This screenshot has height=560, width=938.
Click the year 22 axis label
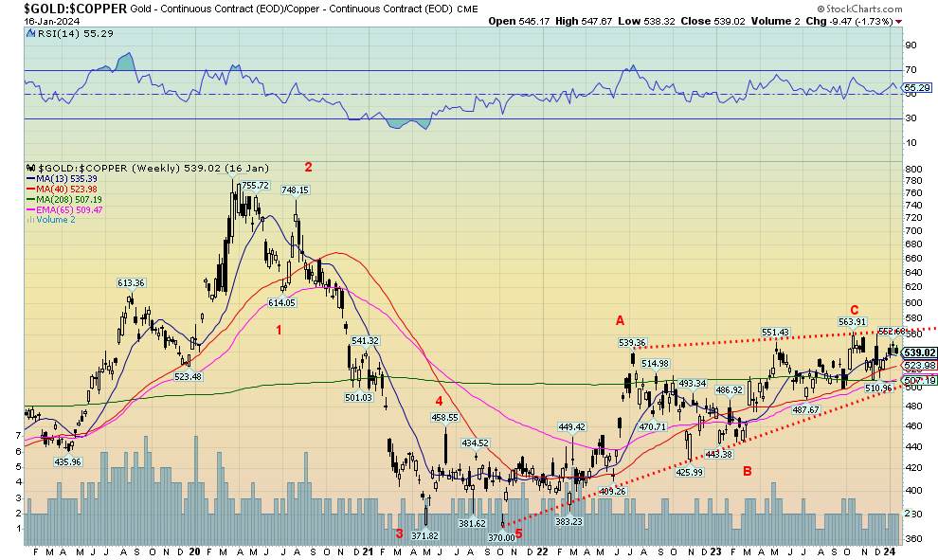(541, 550)
